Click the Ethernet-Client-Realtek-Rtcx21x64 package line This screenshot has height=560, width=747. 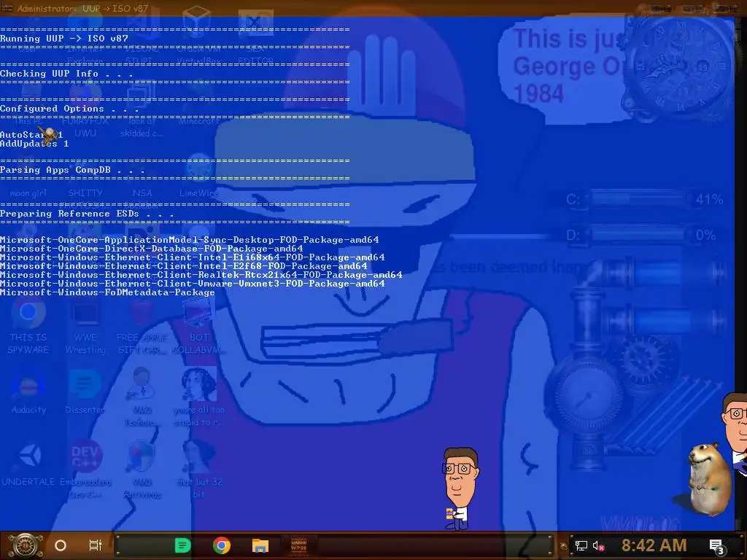tap(201, 275)
